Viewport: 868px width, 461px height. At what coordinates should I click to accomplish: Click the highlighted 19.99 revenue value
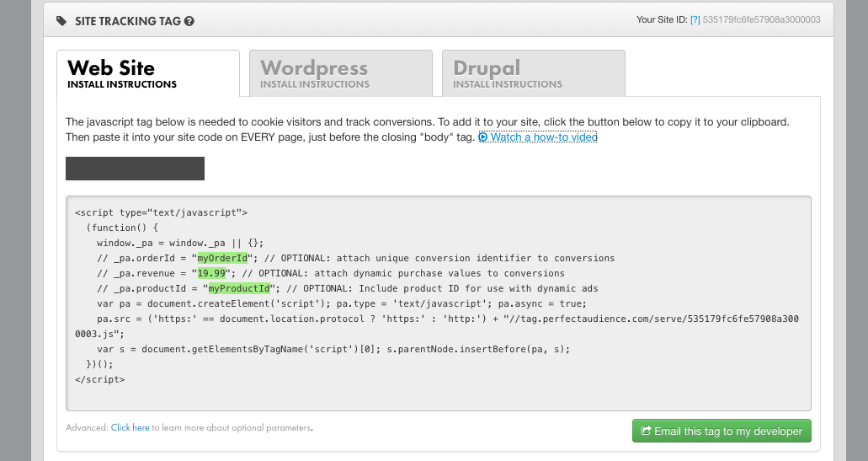point(211,273)
